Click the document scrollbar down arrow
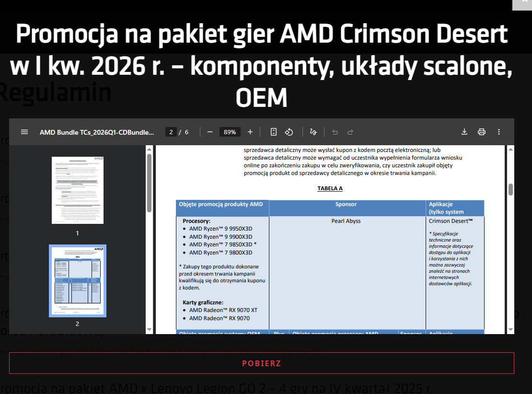The height and width of the screenshot is (394, 532). [x=510, y=330]
